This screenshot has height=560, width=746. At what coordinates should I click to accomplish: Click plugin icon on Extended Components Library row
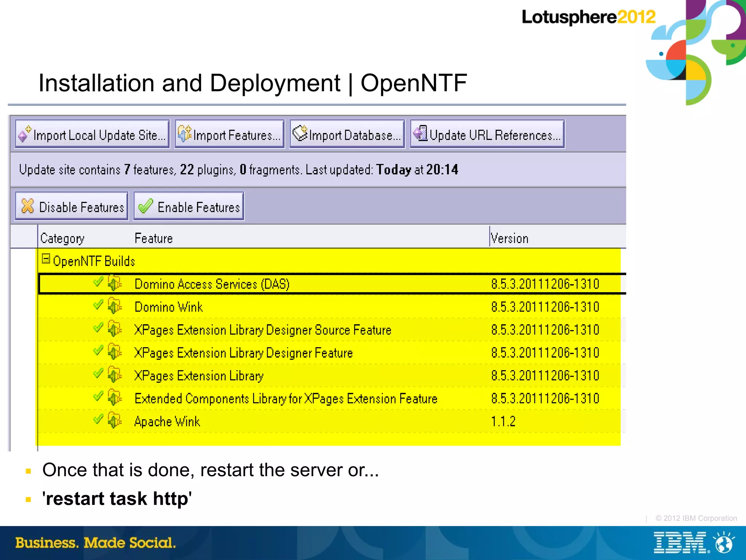tap(115, 398)
